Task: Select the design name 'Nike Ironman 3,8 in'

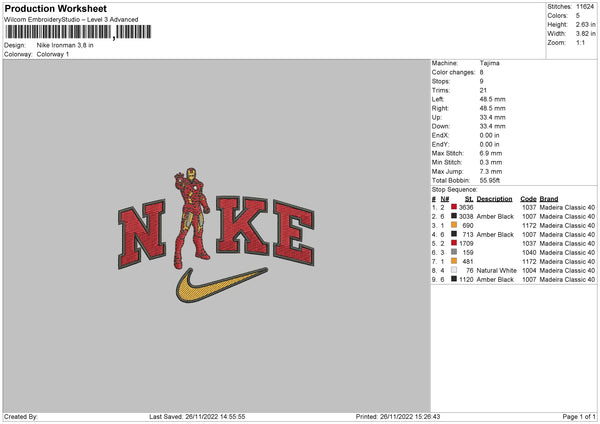Action: 65,45
